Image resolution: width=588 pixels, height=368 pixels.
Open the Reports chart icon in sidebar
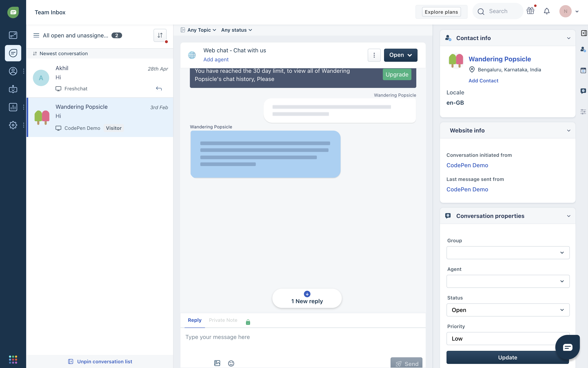tap(13, 107)
